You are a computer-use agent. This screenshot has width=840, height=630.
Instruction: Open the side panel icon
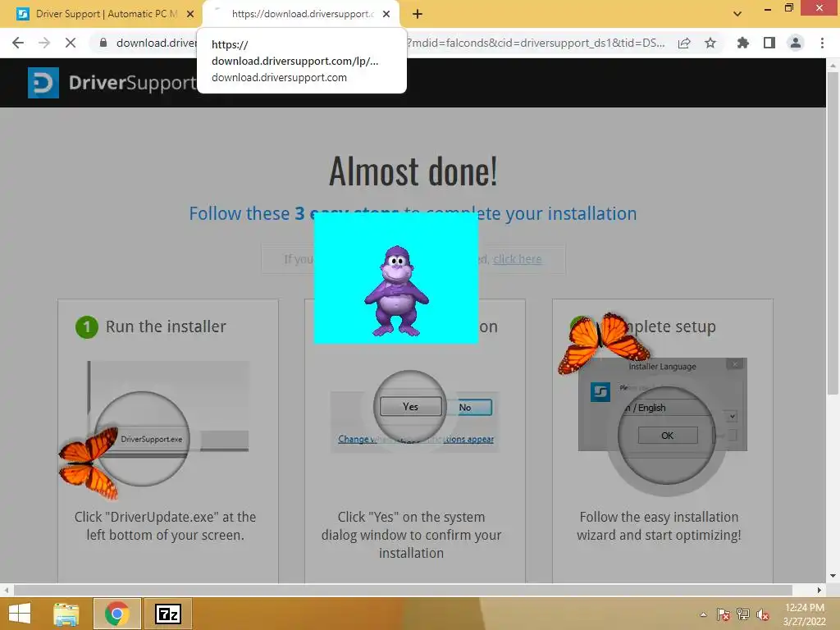[x=769, y=43]
